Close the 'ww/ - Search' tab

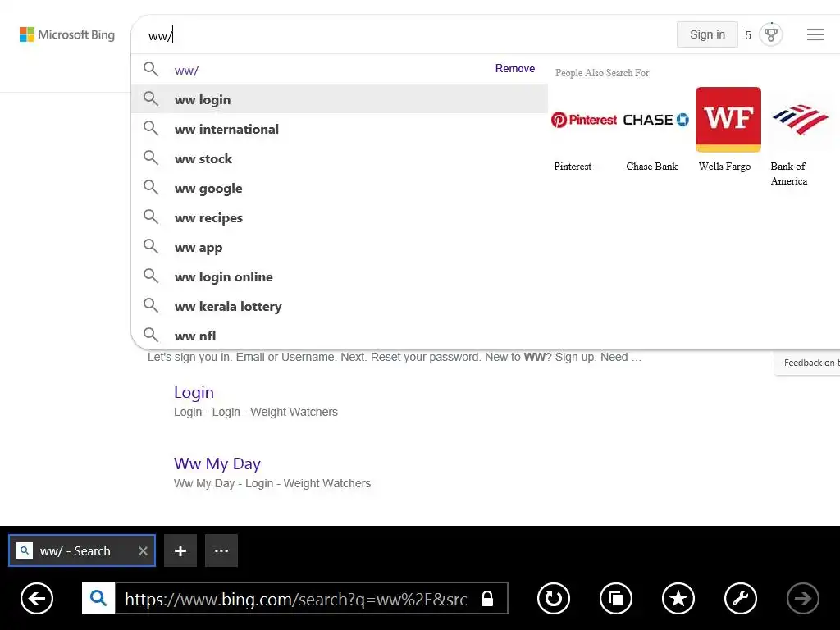coord(143,550)
